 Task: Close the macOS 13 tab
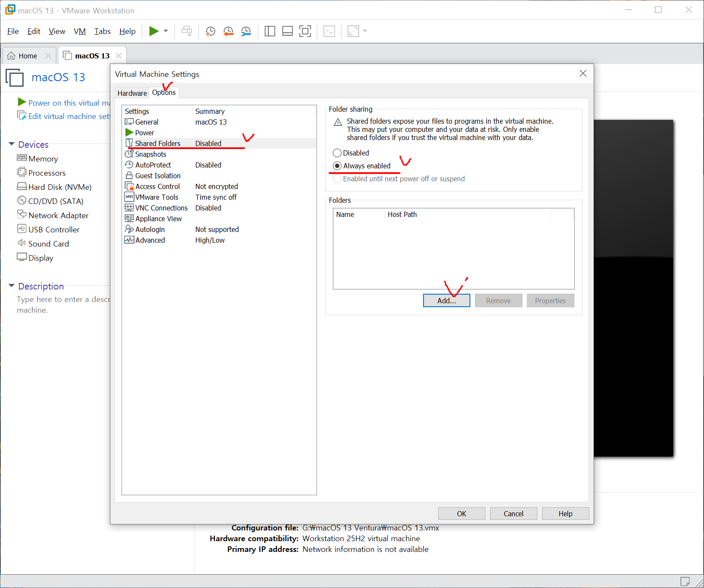[119, 56]
